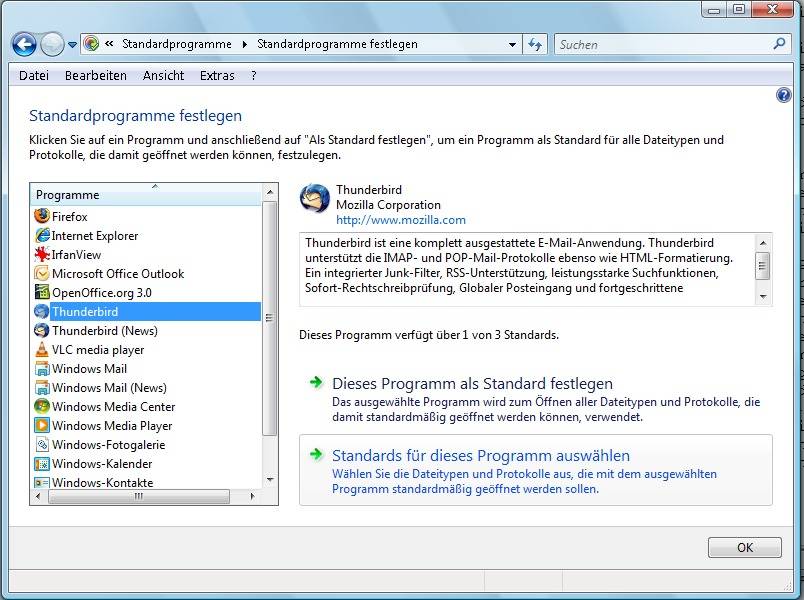
Task: Click the VLC media player cone icon
Action: click(x=42, y=349)
